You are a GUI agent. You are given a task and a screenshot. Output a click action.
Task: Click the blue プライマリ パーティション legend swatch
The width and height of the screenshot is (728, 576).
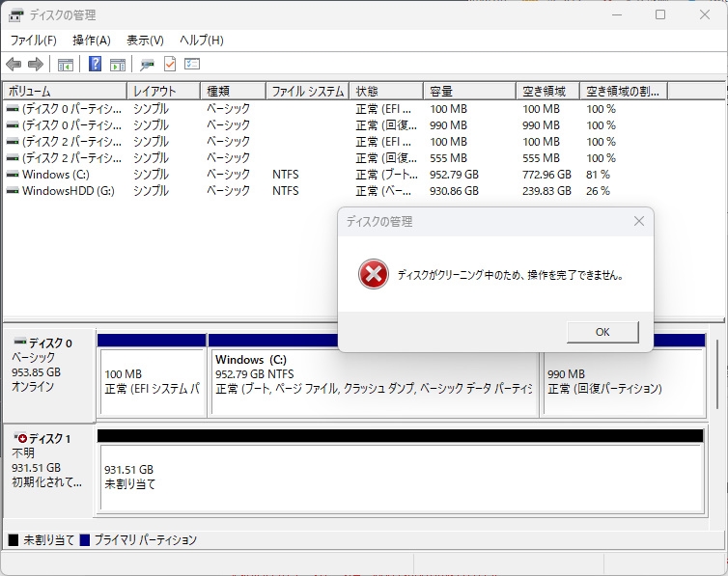85,540
